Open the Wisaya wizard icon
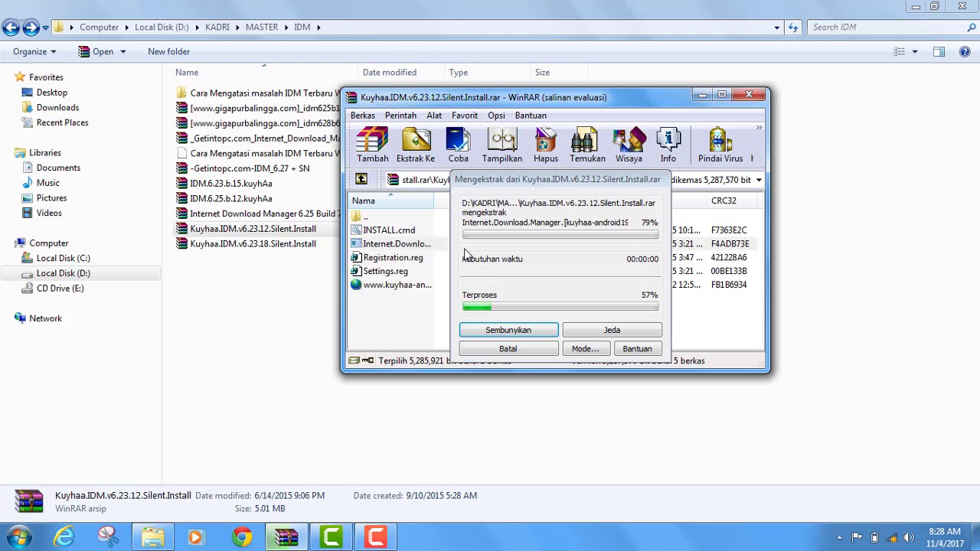 point(629,145)
